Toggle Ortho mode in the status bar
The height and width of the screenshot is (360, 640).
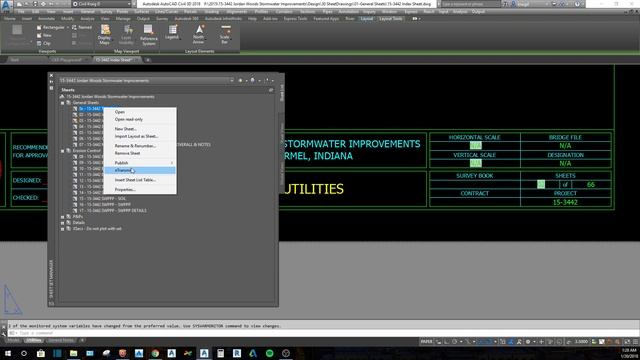pos(447,342)
